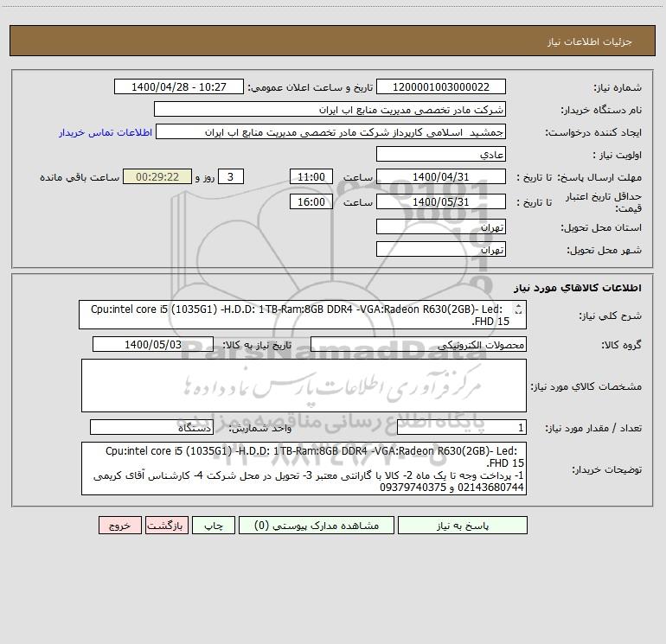Screen dimensions: 666x644
Task: Click the نام دستگاه خریدار field
Action: tap(330, 109)
